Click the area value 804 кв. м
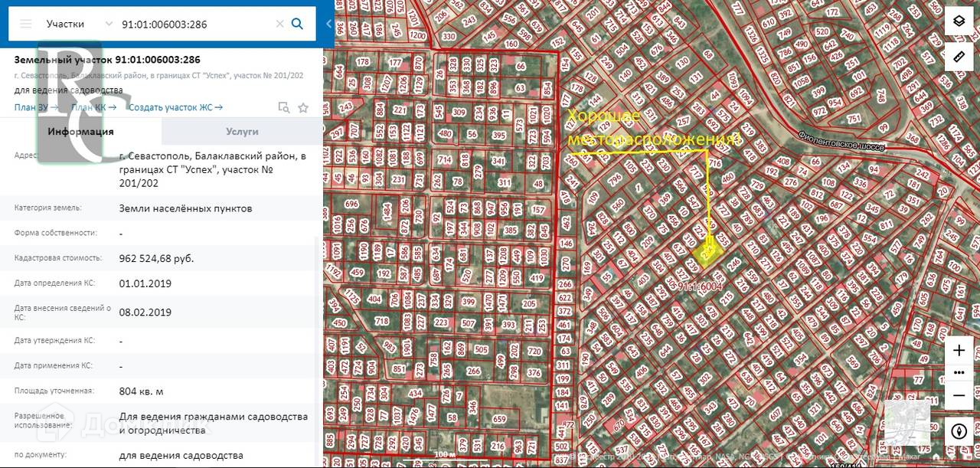This screenshot has height=468, width=980. 142,391
